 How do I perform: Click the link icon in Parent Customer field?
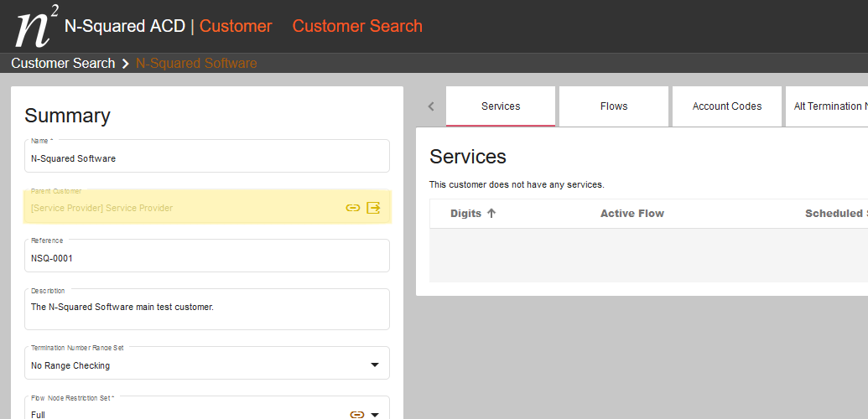[x=353, y=208]
